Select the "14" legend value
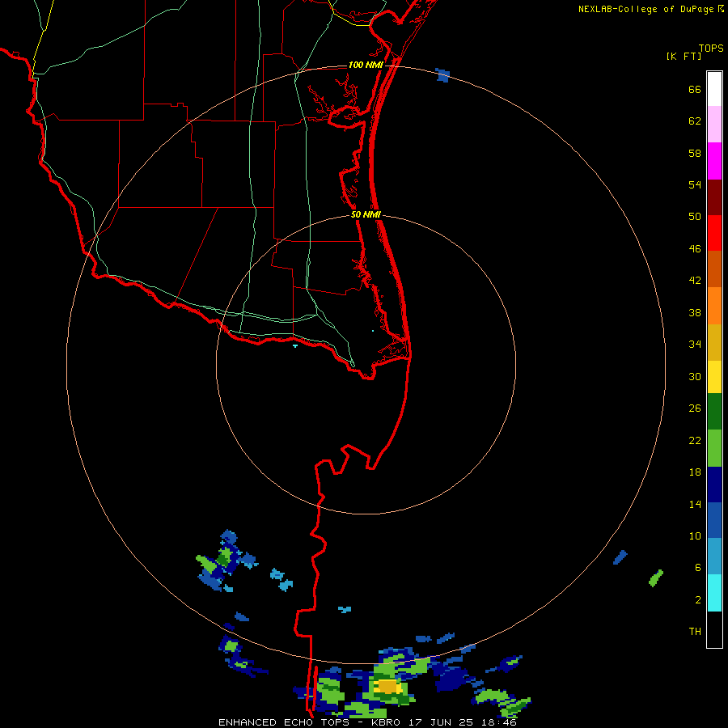Screen dimensions: 728x728 695,504
